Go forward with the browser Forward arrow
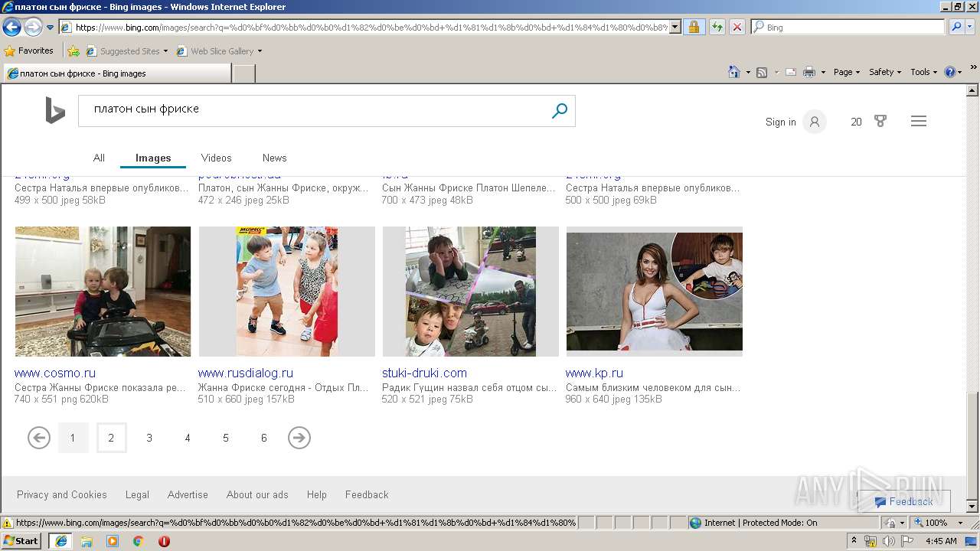The width and height of the screenshot is (980, 551). [x=33, y=28]
